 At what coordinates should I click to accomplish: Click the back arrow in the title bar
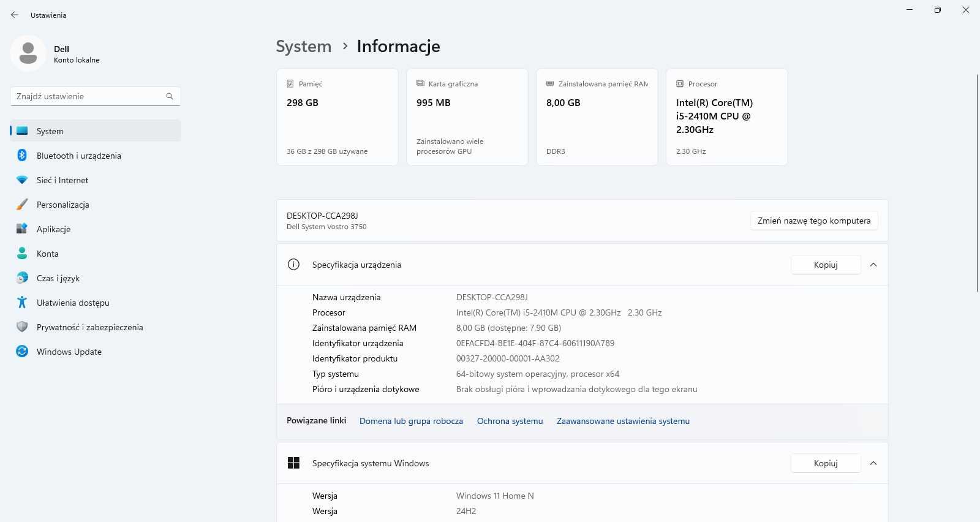15,15
